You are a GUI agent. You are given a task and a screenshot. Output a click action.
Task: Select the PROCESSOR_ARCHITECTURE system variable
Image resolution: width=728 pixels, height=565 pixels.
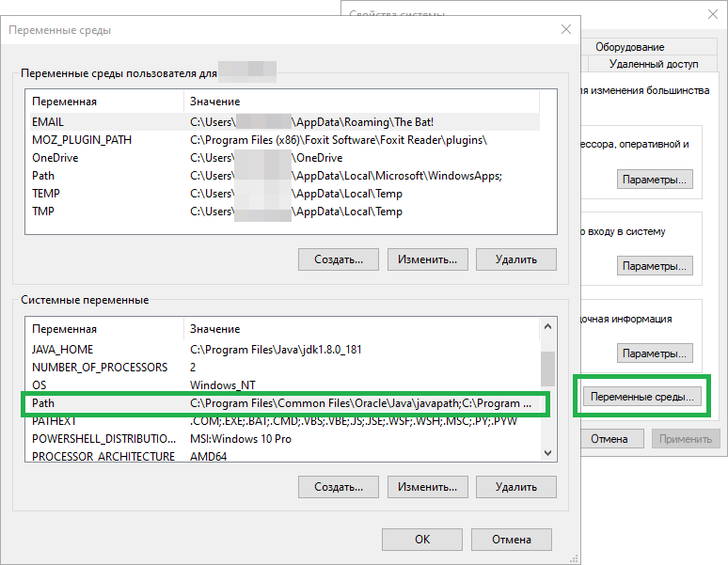(x=103, y=457)
